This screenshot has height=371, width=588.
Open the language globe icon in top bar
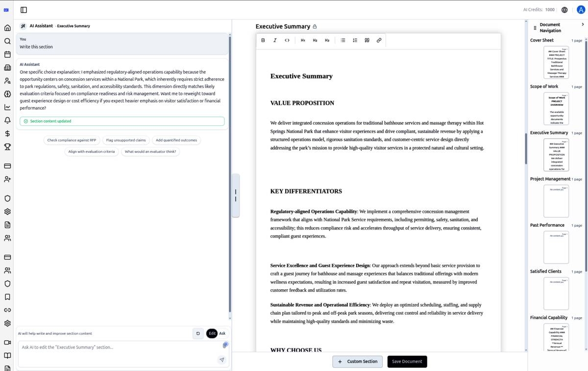click(x=564, y=10)
